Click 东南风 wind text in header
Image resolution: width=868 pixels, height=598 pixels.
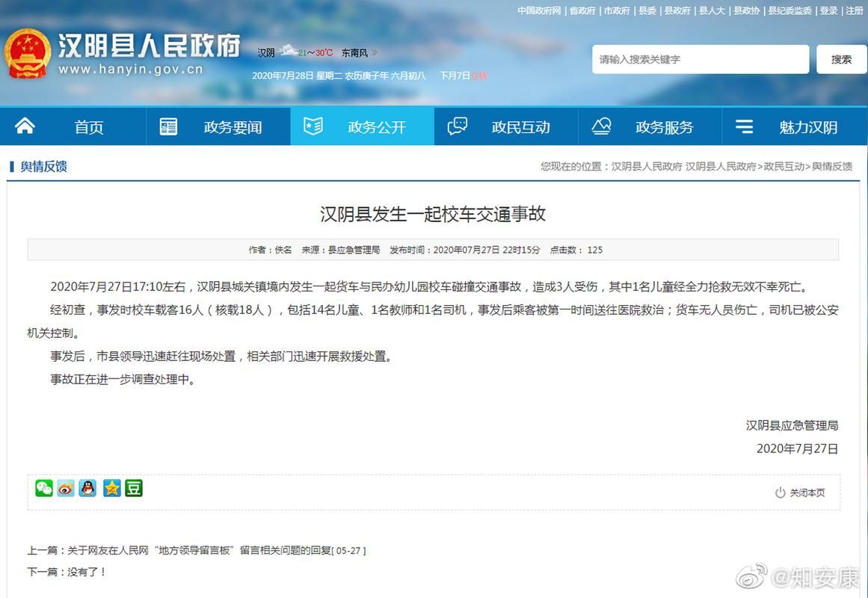pyautogui.click(x=354, y=52)
